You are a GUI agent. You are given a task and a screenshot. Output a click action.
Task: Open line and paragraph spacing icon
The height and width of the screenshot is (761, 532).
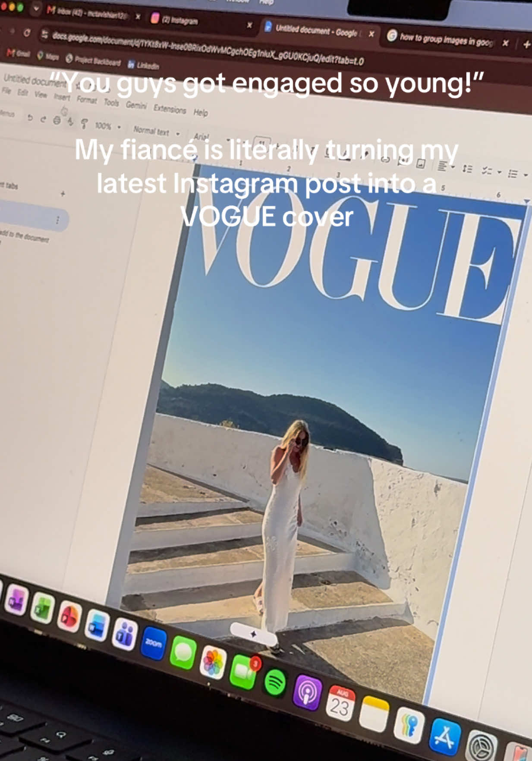[467, 169]
